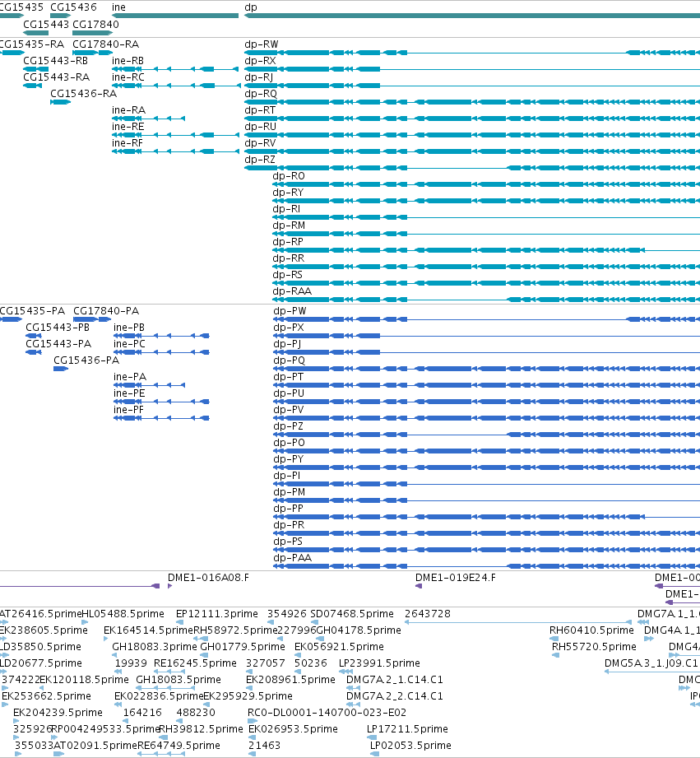
Task: Open the RH60410.5prime EST label
Action: (591, 630)
